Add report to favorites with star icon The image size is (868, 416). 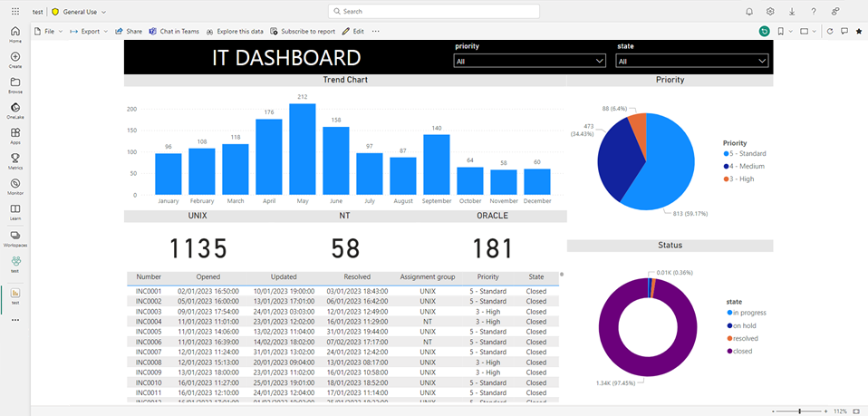point(858,31)
